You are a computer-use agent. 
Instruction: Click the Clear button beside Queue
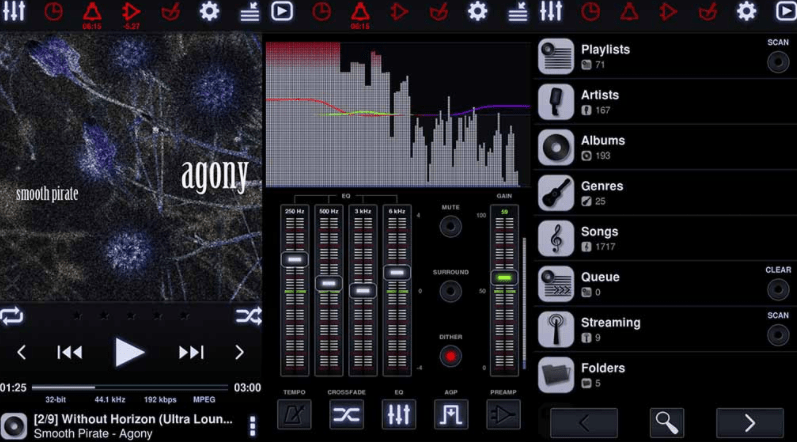click(777, 289)
